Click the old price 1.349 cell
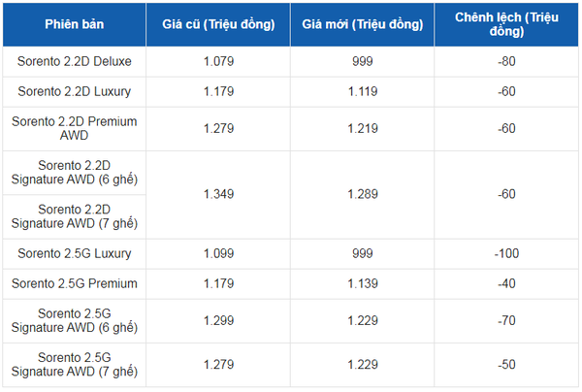This screenshot has height=392, width=582. pos(217,194)
